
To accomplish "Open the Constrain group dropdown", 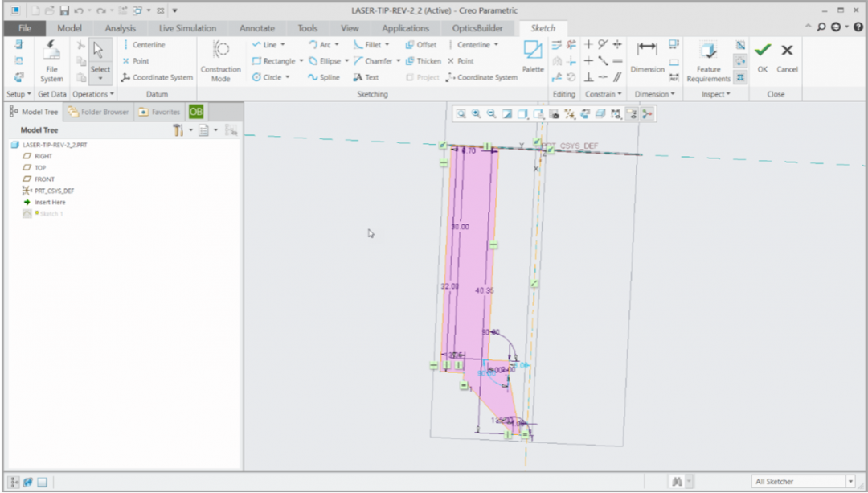I will point(603,94).
